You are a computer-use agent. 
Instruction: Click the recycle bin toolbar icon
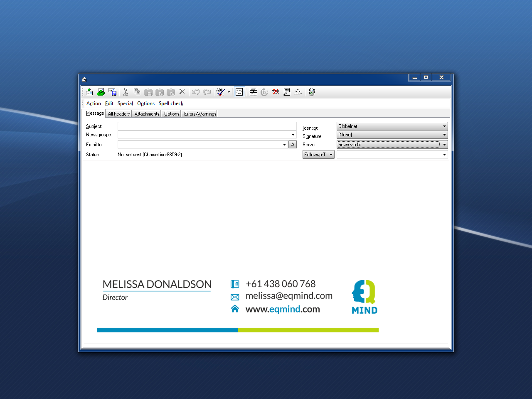click(312, 92)
